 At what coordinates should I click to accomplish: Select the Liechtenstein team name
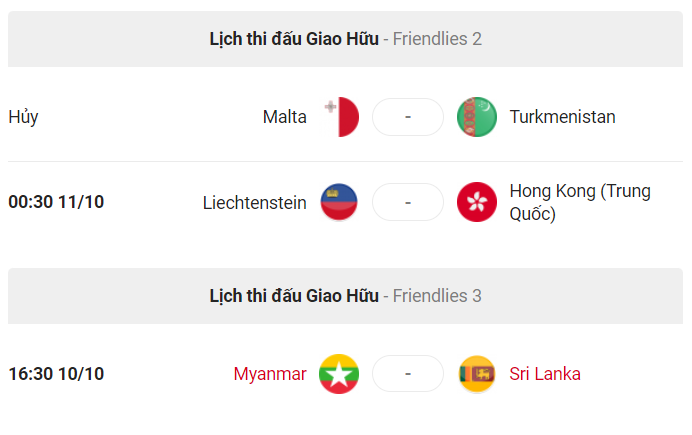point(254,202)
